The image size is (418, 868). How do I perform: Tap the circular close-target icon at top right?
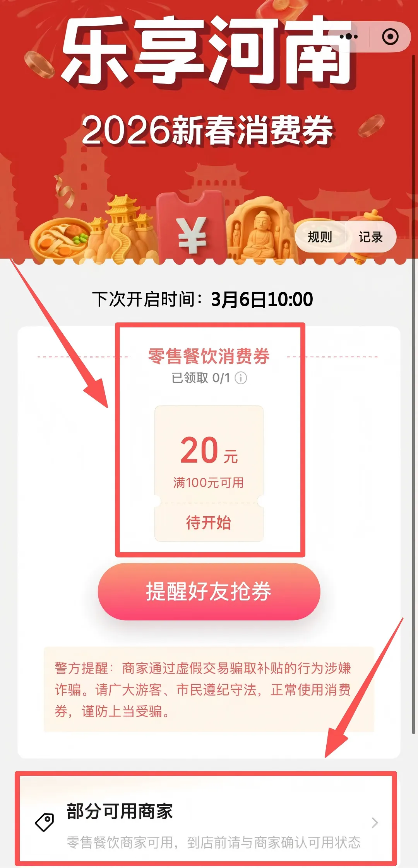tap(390, 37)
